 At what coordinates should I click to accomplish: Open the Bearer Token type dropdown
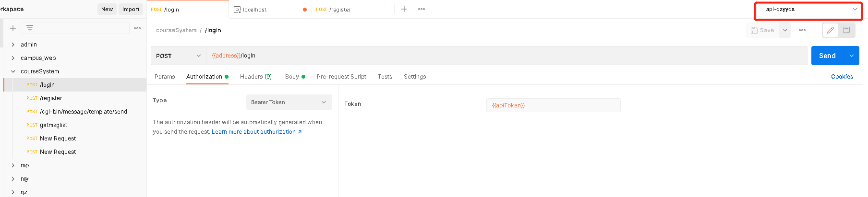[289, 102]
